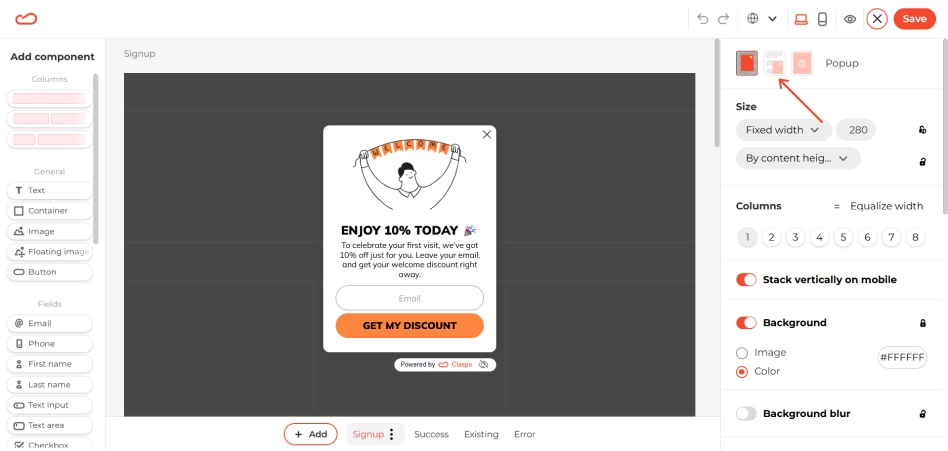Expand the By content height dropdown
Screen dimensions: 948x451
click(x=798, y=158)
